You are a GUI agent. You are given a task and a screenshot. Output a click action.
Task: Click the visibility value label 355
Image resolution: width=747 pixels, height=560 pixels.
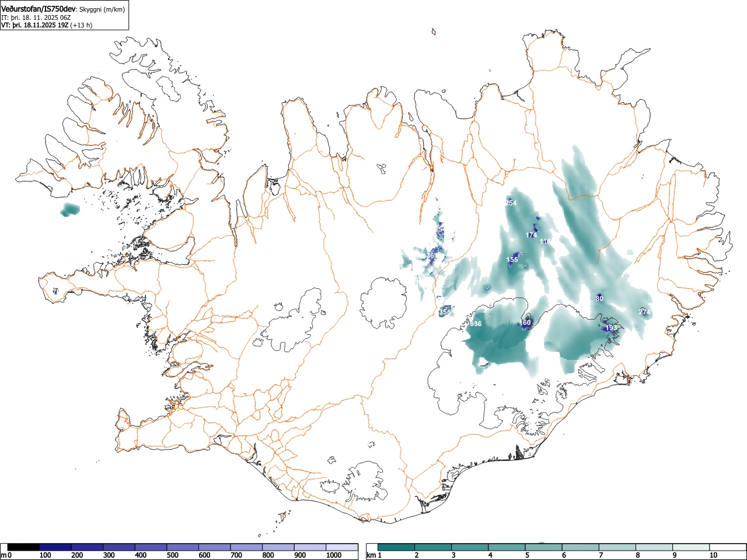[x=445, y=312]
